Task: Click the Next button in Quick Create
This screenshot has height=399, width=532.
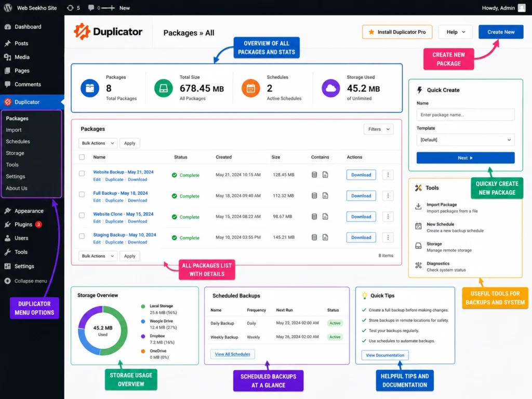Action: tap(465, 158)
